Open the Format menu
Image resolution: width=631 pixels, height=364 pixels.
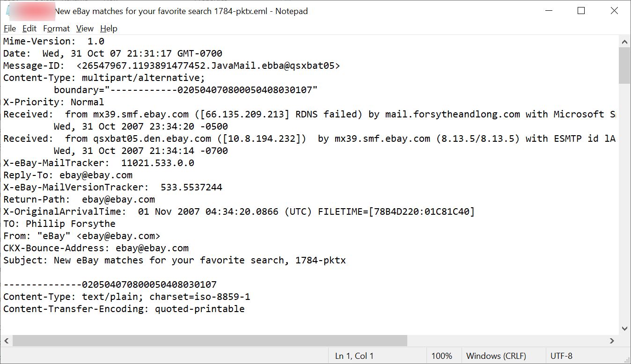(x=56, y=29)
